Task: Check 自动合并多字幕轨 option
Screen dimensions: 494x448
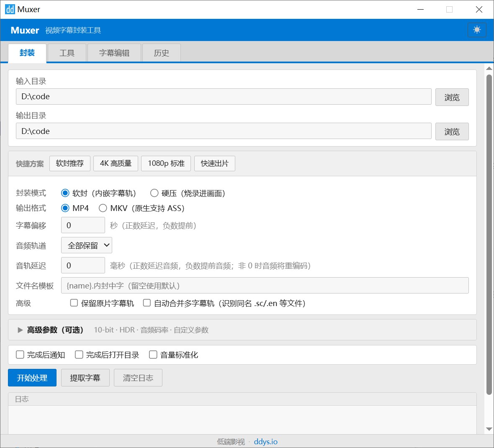Action: 147,302
